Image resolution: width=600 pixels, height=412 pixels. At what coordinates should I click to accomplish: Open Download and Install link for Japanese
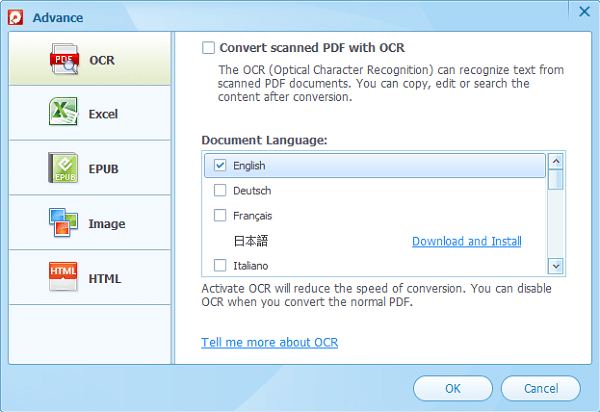[466, 241]
